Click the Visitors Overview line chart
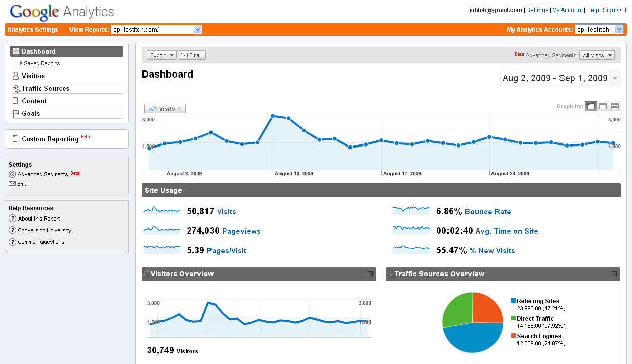This screenshot has height=364, width=632. click(259, 319)
